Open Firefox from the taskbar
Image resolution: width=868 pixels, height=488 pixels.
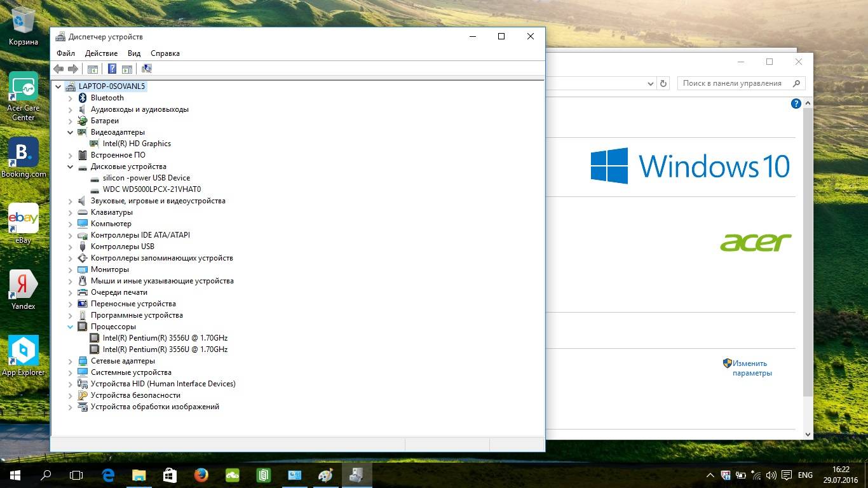click(x=201, y=475)
